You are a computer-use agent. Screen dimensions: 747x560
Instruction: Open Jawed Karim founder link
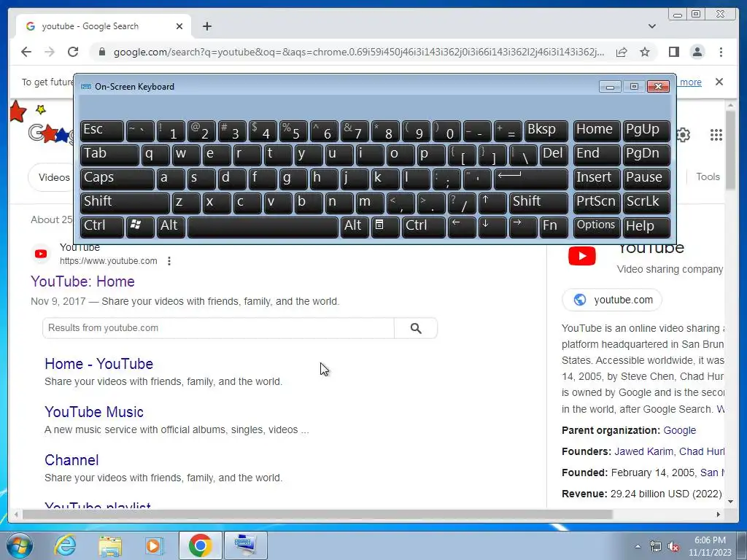(643, 451)
